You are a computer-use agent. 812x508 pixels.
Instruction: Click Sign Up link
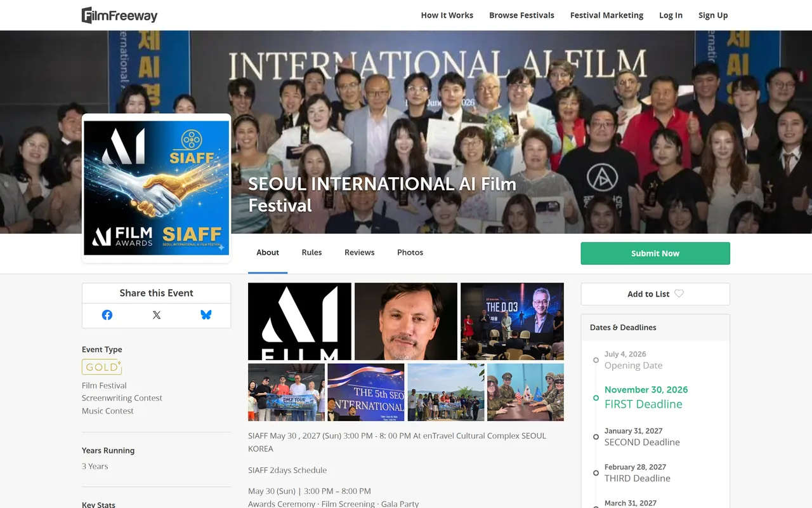pos(713,15)
